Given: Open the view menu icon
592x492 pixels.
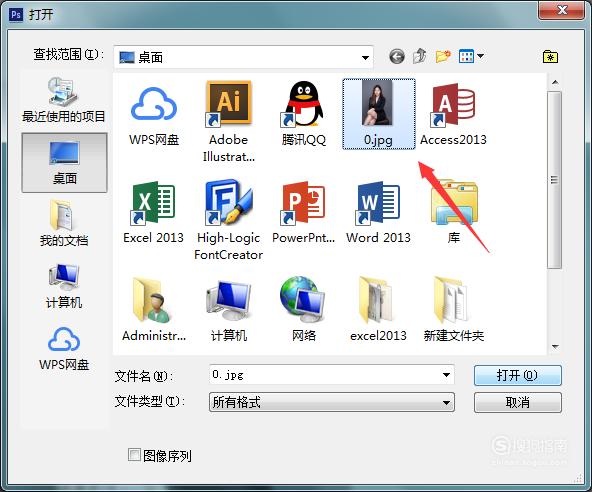Looking at the screenshot, I should point(471,56).
